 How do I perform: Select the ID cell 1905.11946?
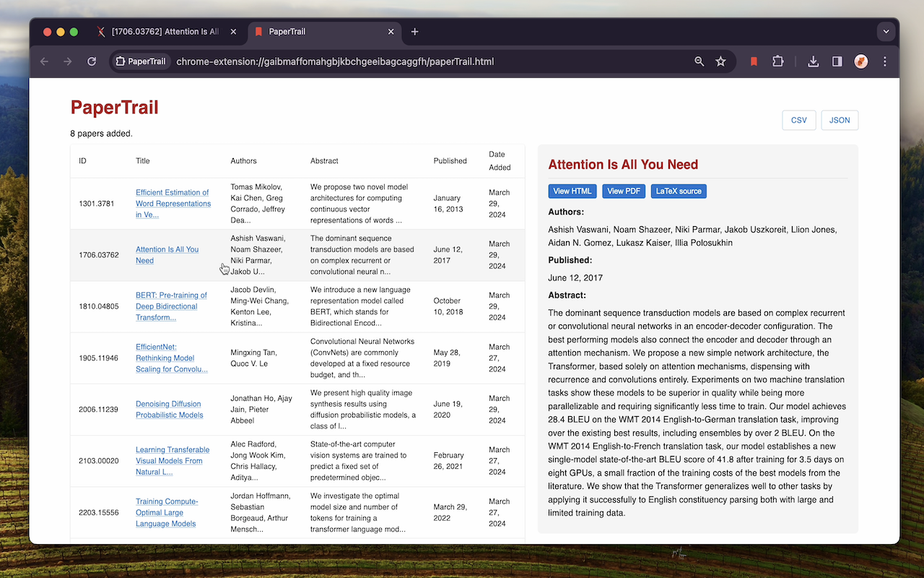tap(99, 358)
